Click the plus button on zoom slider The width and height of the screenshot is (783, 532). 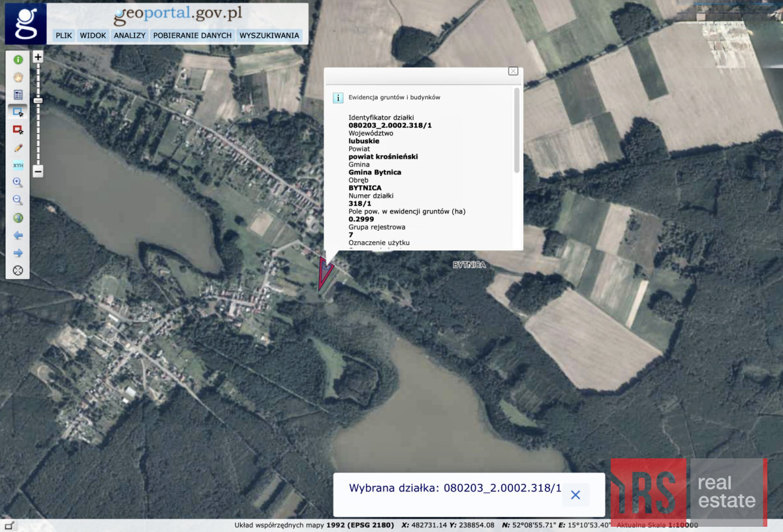click(x=38, y=57)
